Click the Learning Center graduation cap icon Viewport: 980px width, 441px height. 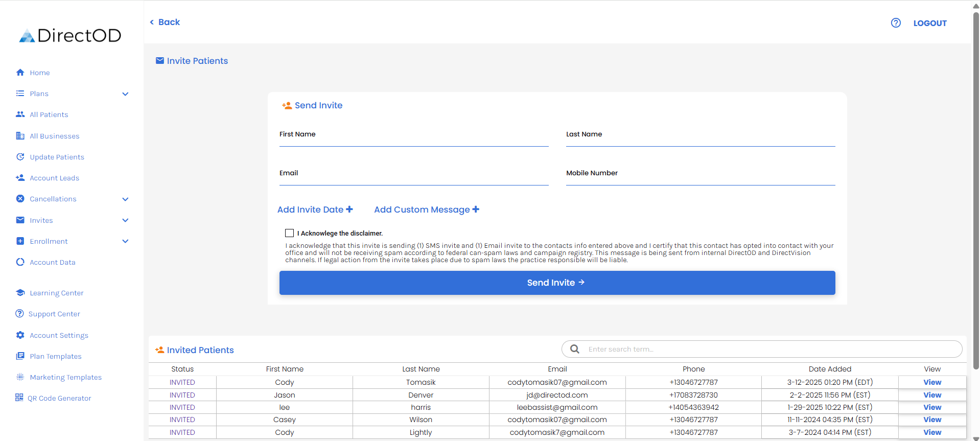coord(20,293)
